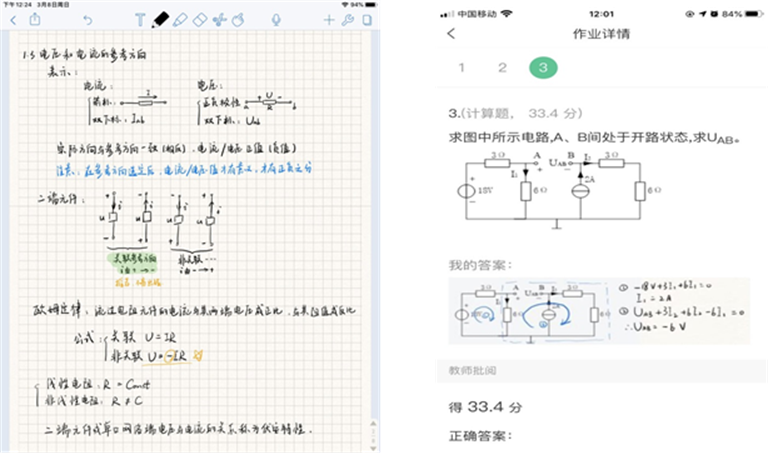Select the active question 3 tab
Image resolution: width=768 pixels, height=453 pixels.
(543, 68)
